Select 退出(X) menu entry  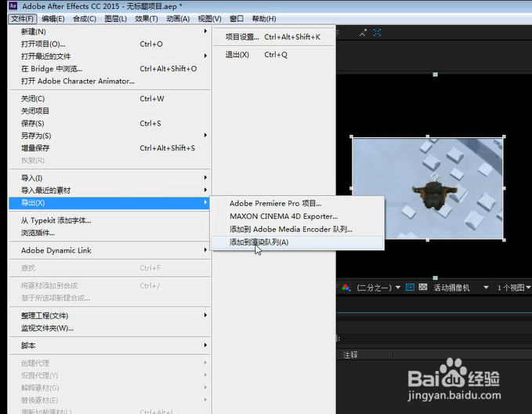(273, 55)
